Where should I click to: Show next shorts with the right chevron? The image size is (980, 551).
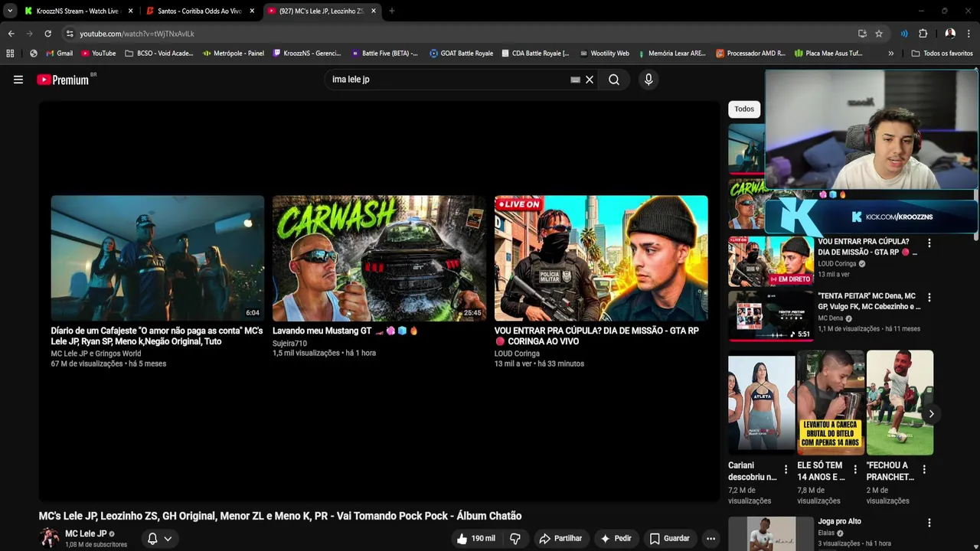point(931,414)
